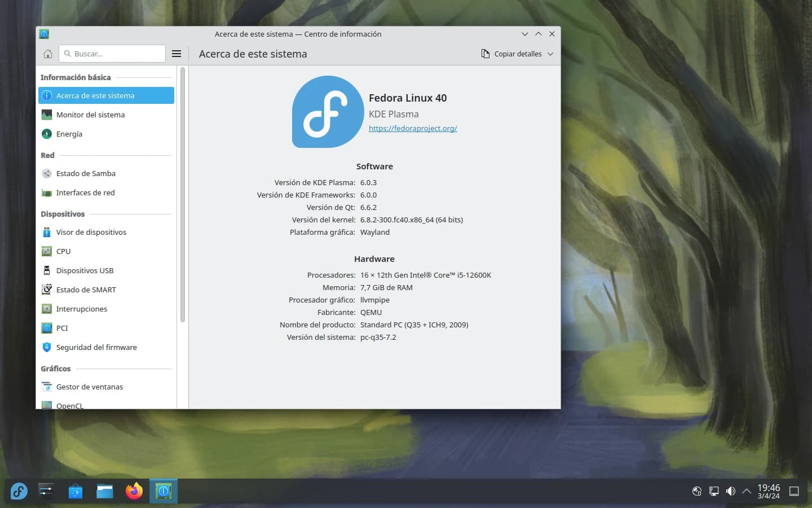Open Seguridad del firmware

pos(106,347)
